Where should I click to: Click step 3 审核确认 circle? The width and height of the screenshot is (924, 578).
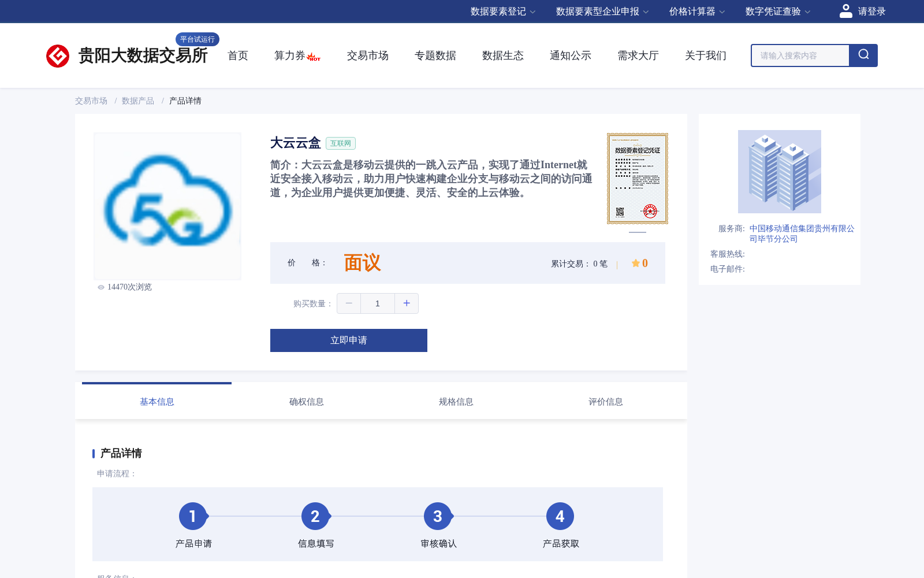438,516
